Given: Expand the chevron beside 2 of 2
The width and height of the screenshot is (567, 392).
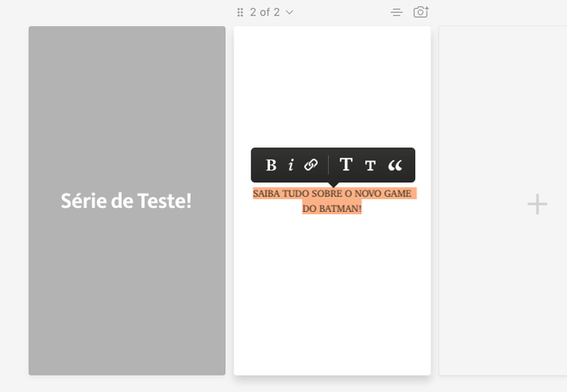Looking at the screenshot, I should click(290, 13).
